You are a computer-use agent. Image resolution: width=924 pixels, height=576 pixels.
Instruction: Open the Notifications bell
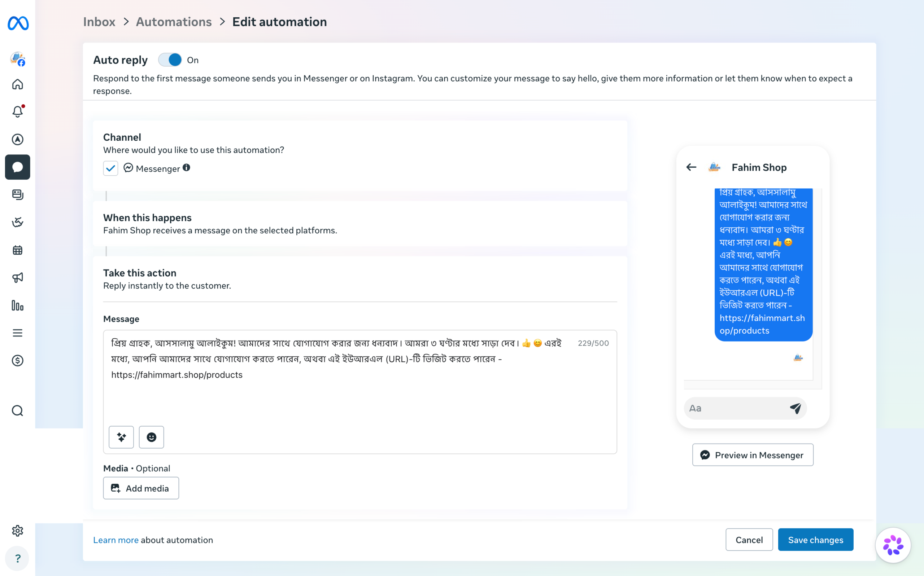[18, 111]
